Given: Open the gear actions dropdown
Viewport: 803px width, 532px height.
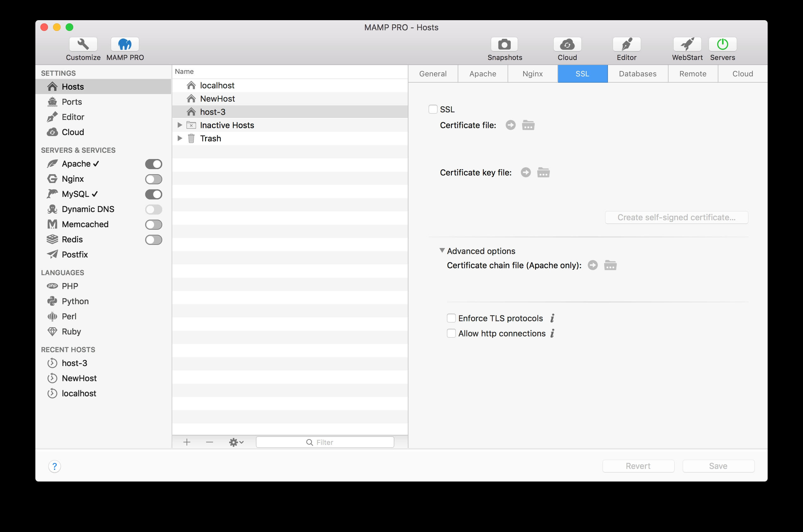Looking at the screenshot, I should tap(236, 442).
